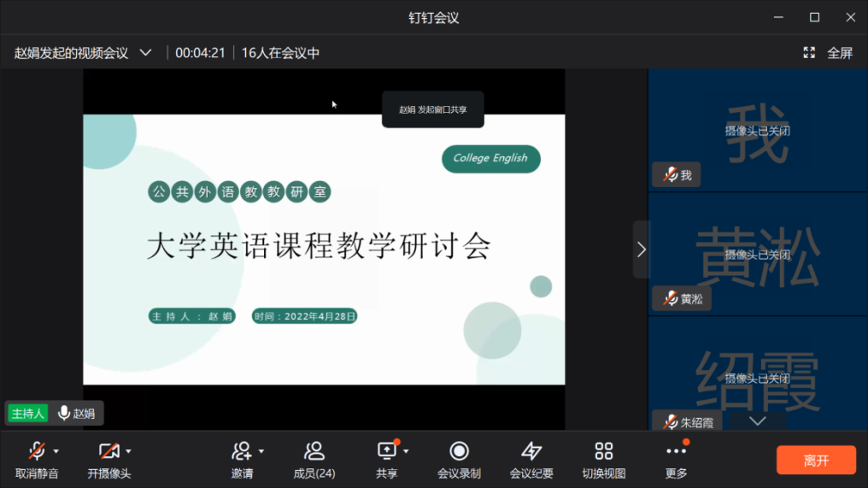Open meeting minutes (会议纪要)
The image size is (868, 488).
click(531, 450)
